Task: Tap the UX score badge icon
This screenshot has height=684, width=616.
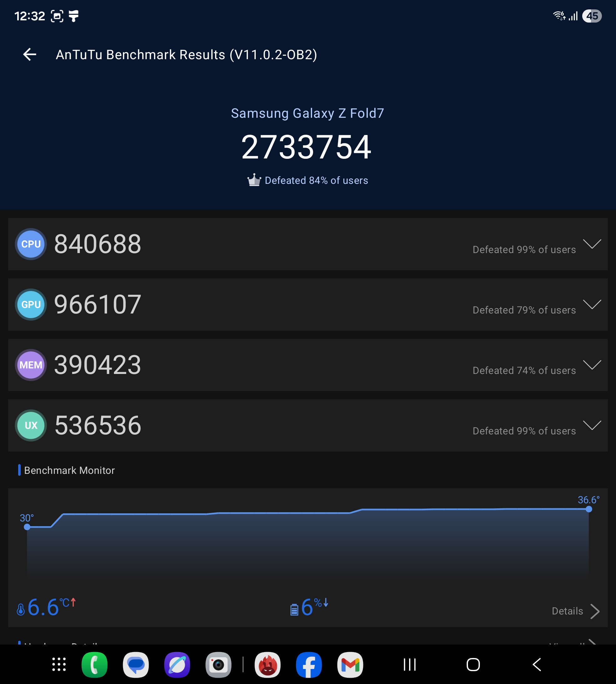Action: pos(31,425)
